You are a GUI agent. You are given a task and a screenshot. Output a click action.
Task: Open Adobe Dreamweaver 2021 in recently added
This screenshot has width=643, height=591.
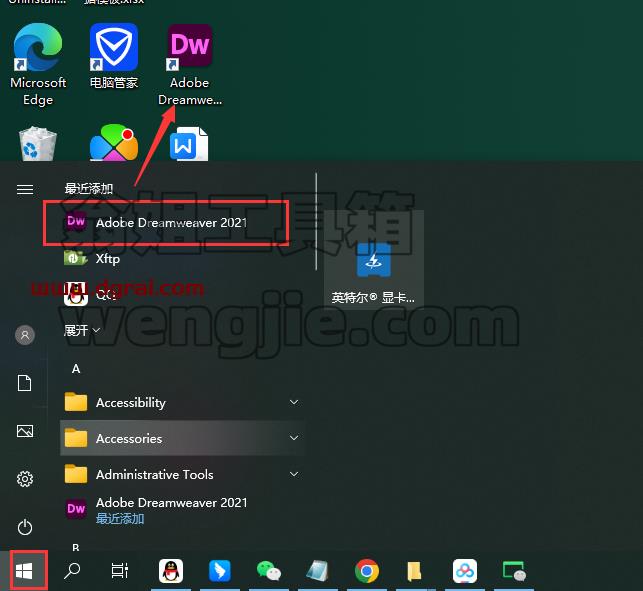click(x=166, y=223)
